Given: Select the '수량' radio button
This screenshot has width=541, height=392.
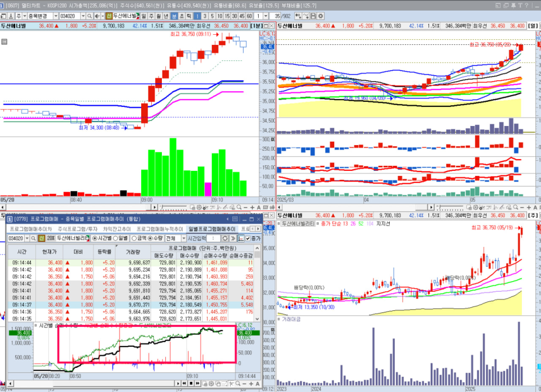Looking at the screenshot, I should tap(150, 239).
